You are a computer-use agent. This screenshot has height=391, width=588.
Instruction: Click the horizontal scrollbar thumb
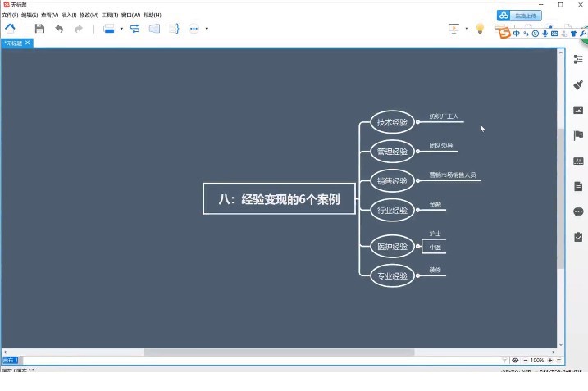tap(279, 352)
